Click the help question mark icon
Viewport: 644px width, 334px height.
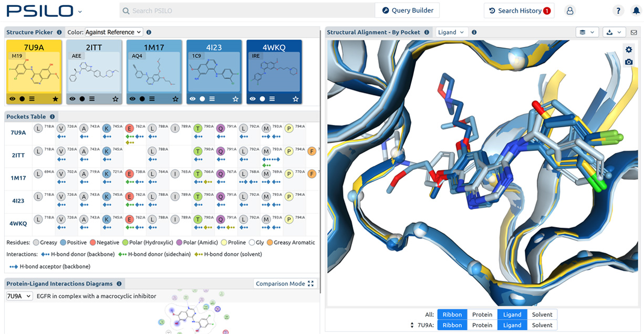[619, 11]
